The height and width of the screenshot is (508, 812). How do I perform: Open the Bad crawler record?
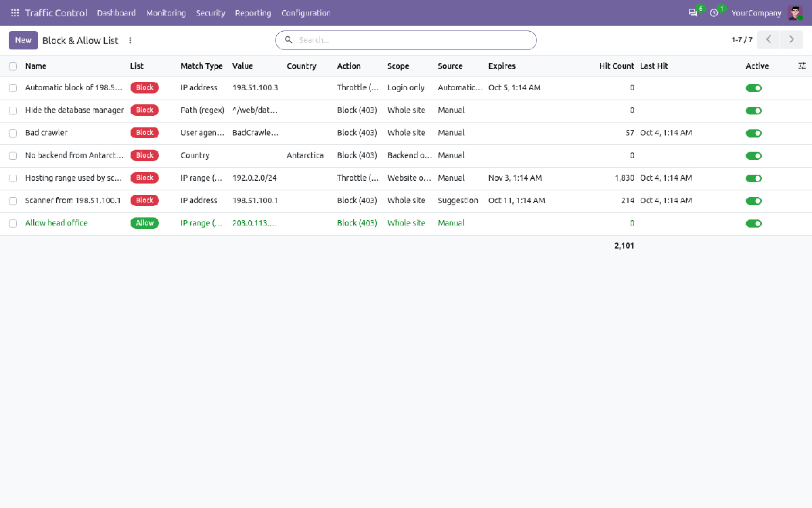coord(47,133)
